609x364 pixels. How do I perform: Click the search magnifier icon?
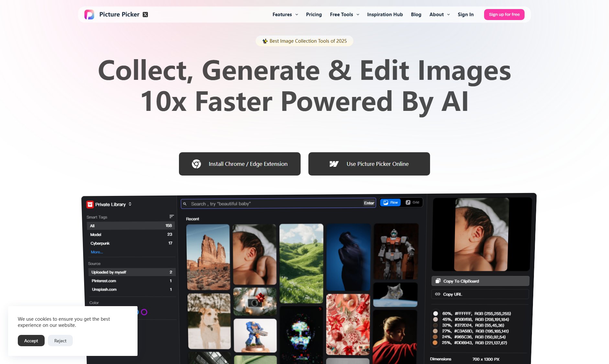(x=185, y=203)
